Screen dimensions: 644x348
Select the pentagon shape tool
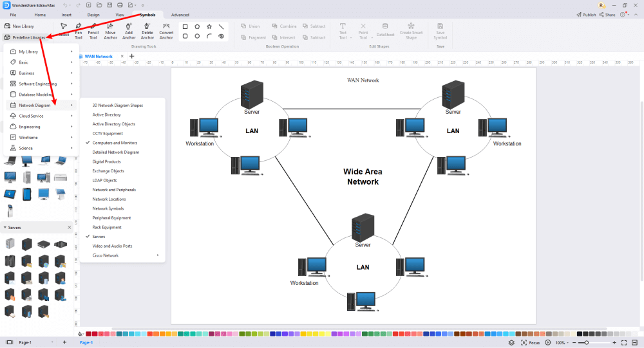[197, 26]
